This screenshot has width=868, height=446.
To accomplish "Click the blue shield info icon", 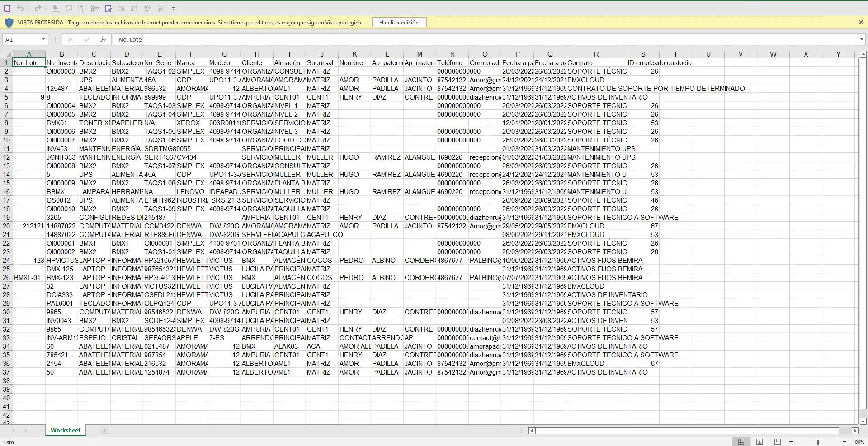I will [x=9, y=22].
